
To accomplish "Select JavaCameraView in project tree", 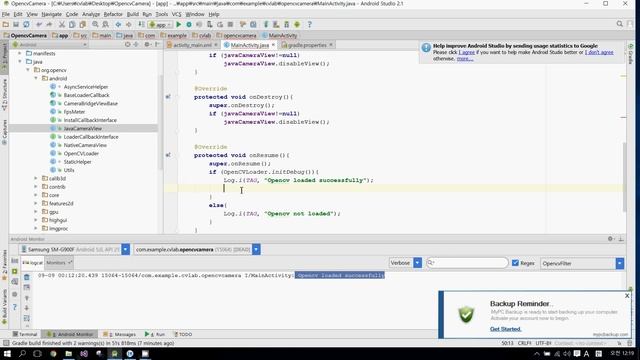I will (x=83, y=129).
